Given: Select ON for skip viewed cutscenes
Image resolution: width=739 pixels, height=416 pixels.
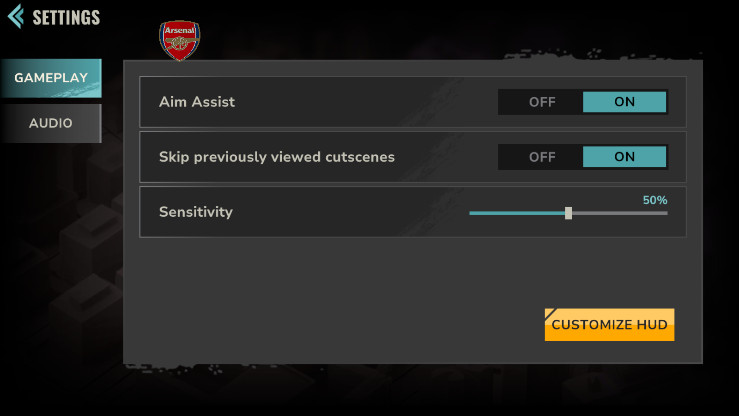Looking at the screenshot, I should click(x=624, y=157).
